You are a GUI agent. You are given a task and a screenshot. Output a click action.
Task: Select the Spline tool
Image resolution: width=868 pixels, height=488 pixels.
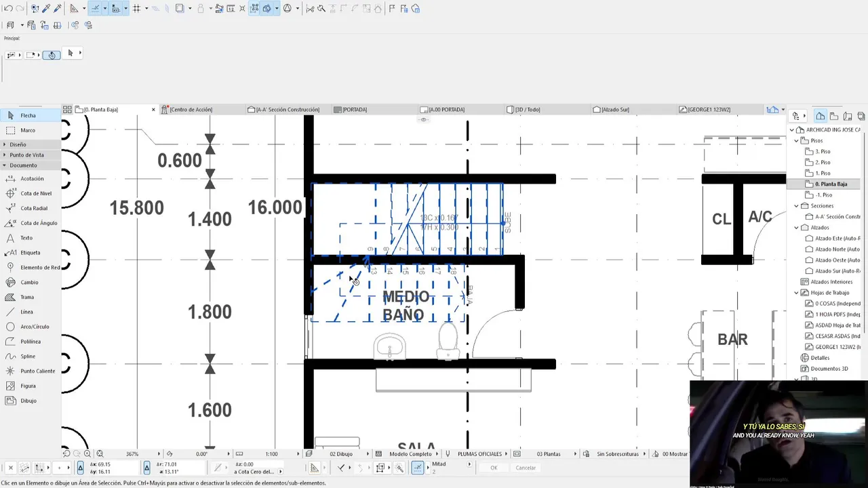tap(31, 357)
